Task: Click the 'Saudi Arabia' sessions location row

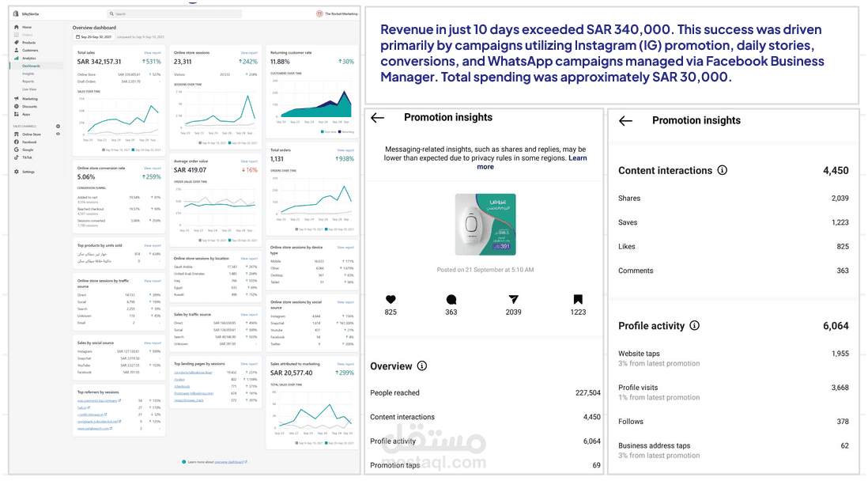Action: (x=215, y=267)
